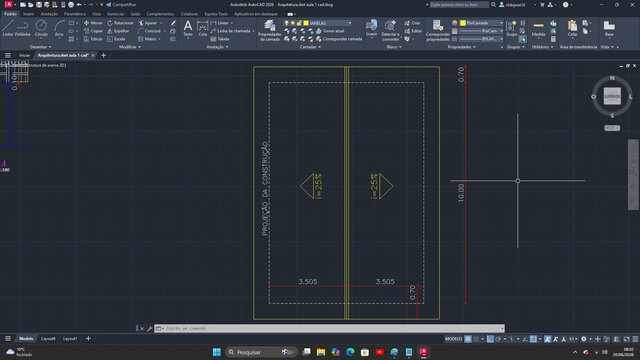The height and width of the screenshot is (360, 640).
Task: Select the Arco arc tool
Action: click(x=59, y=28)
